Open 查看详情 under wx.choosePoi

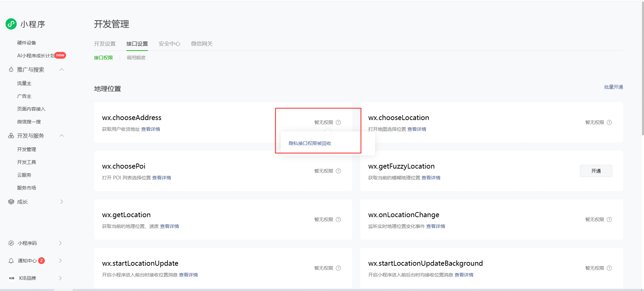click(161, 178)
